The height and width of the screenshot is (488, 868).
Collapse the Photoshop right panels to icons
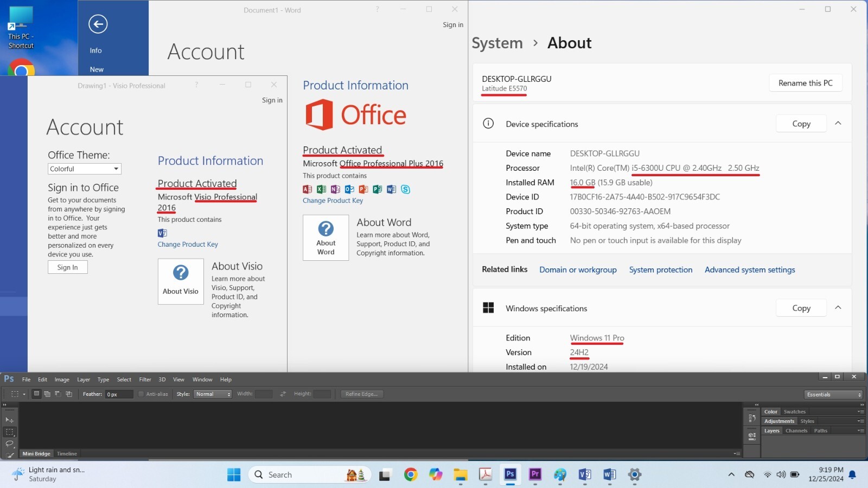click(x=861, y=404)
